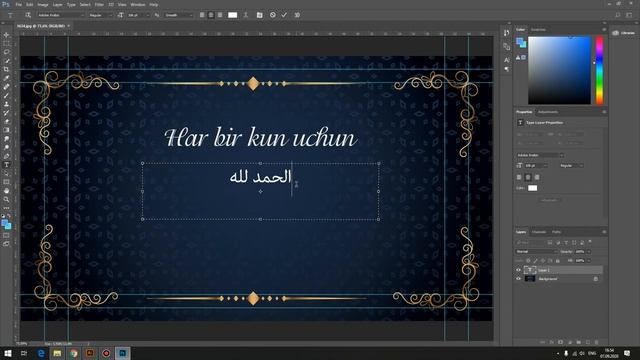Select the Move tool in the toolbar

[6, 35]
